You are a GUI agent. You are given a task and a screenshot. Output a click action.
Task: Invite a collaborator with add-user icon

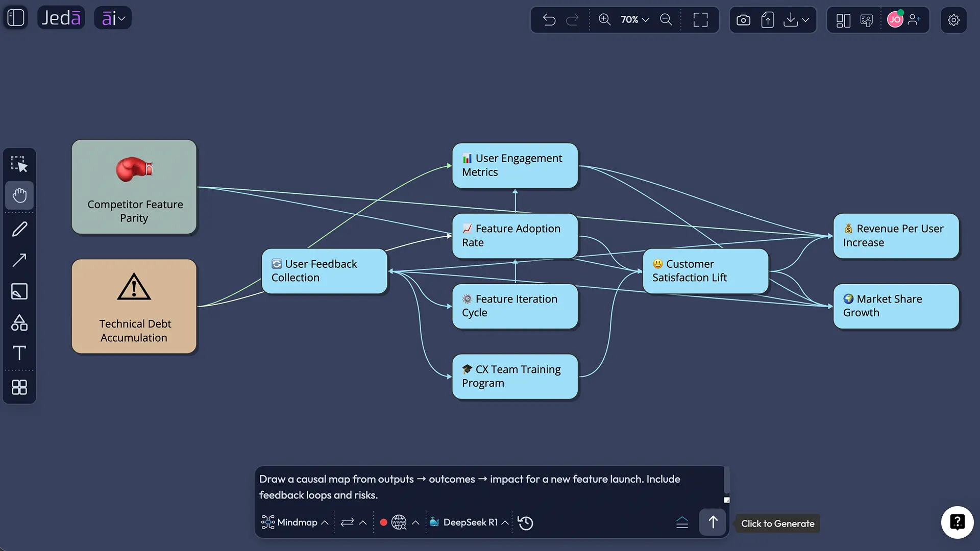[915, 19]
